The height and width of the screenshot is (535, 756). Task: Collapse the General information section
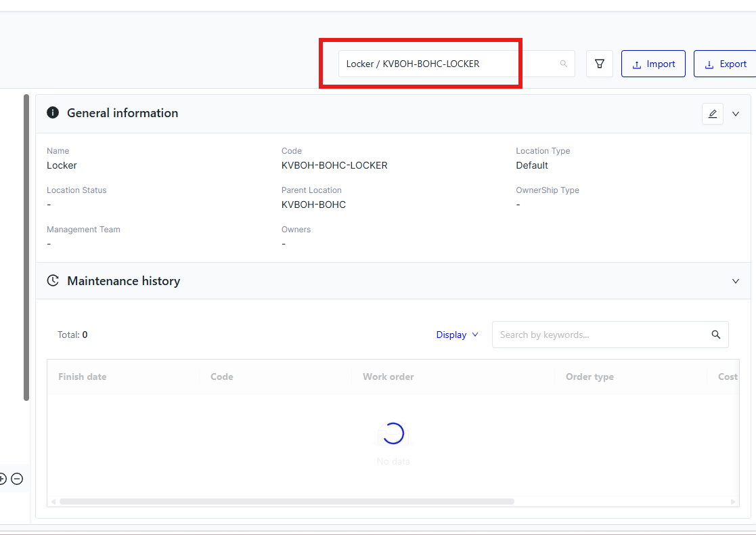(x=736, y=114)
